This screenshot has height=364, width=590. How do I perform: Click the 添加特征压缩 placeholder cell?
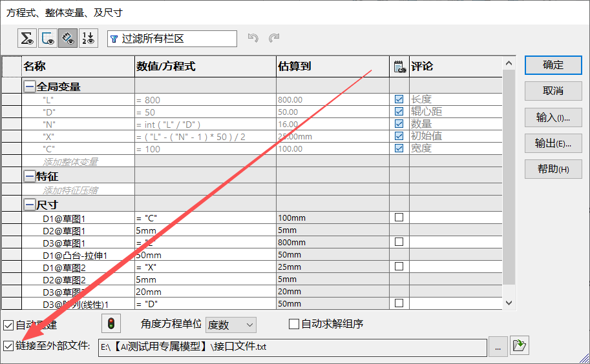coord(78,190)
